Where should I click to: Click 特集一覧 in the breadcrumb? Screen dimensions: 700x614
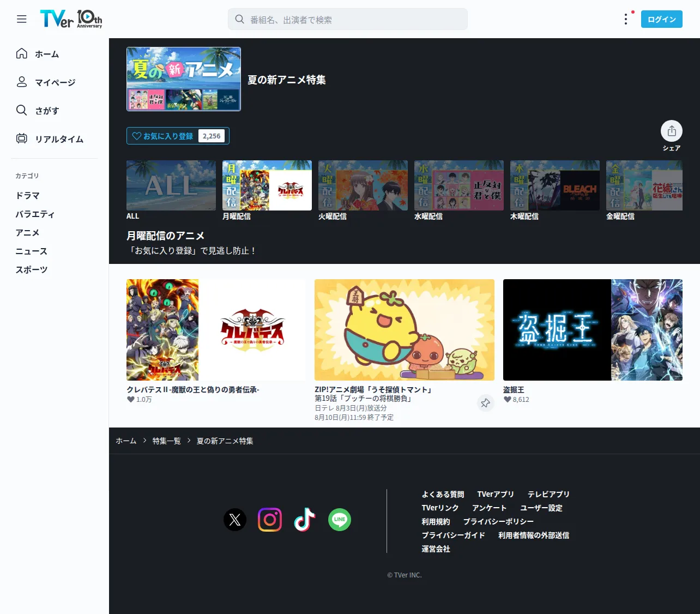[167, 441]
